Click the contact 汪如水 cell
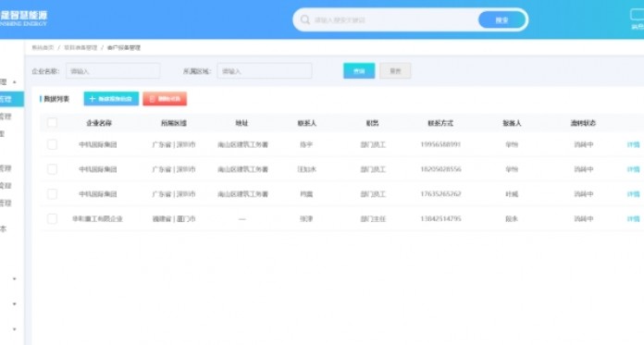The height and width of the screenshot is (345, 644). point(307,169)
